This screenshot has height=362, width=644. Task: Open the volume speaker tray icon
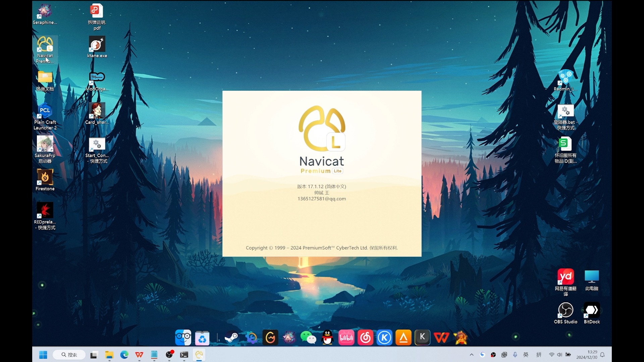559,355
